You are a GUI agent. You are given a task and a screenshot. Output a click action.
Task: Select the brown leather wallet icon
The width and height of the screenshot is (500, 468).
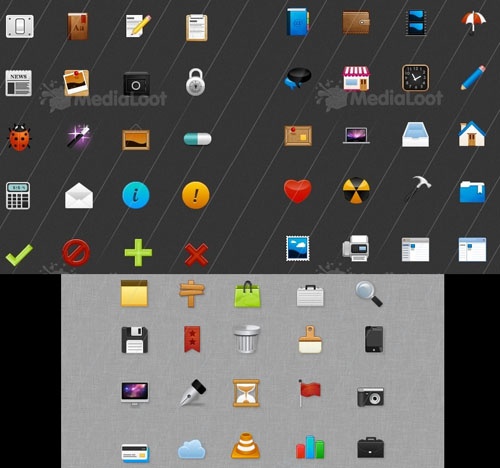pyautogui.click(x=356, y=22)
